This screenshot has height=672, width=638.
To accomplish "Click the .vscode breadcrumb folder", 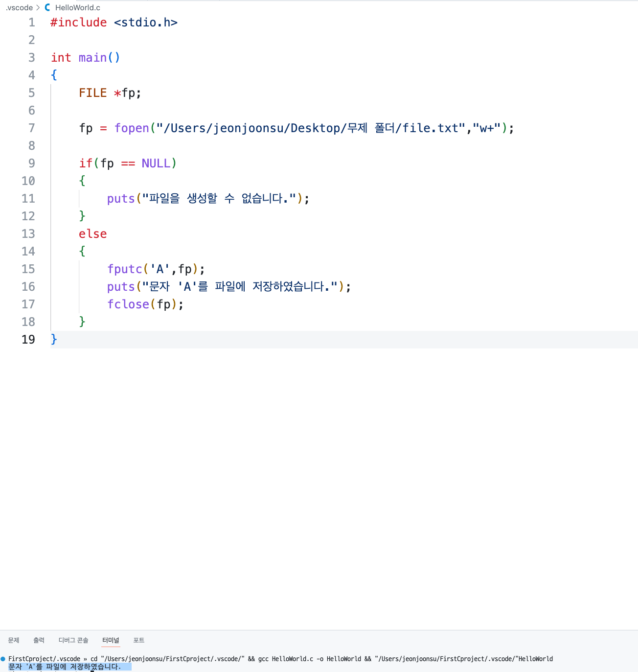I will [x=20, y=8].
